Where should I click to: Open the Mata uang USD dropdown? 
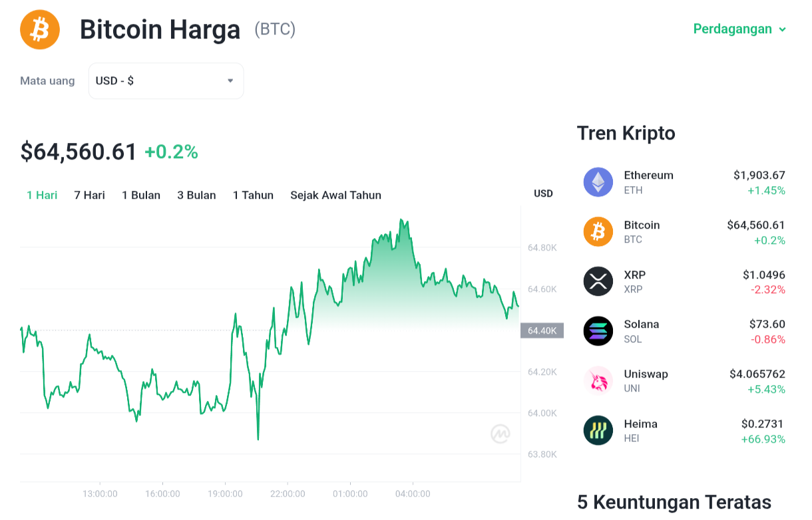click(x=166, y=81)
